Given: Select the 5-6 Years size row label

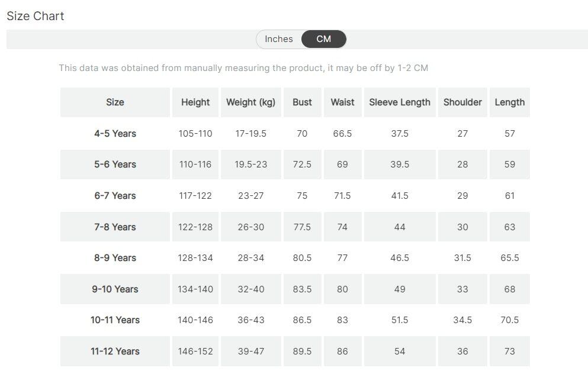Looking at the screenshot, I should [115, 165].
